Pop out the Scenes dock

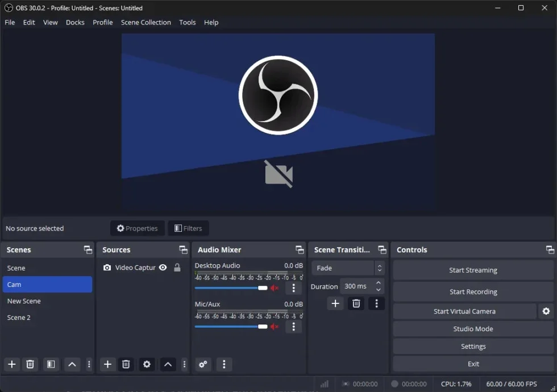88,250
